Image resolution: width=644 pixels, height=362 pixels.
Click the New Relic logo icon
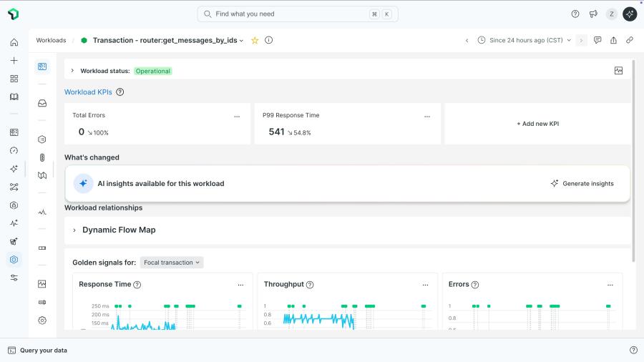click(13, 14)
